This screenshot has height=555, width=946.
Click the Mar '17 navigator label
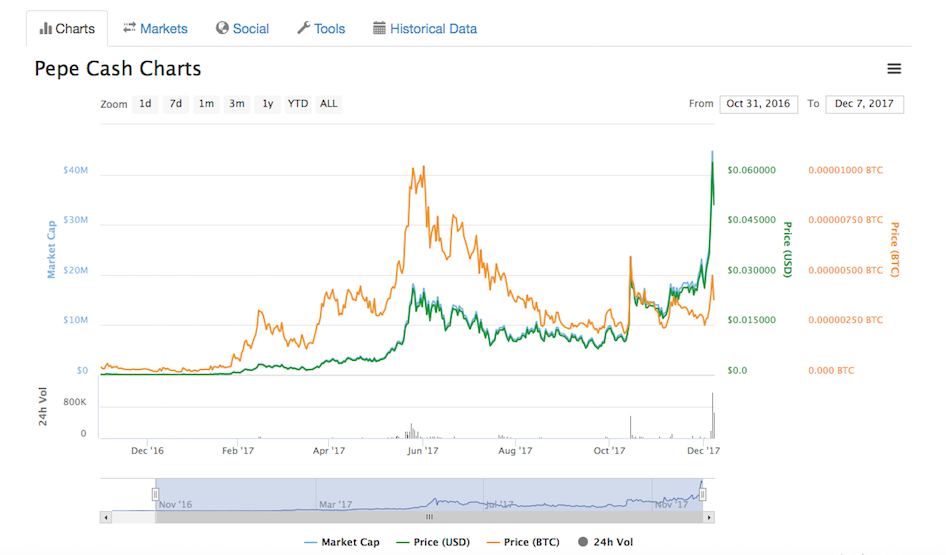pos(335,504)
